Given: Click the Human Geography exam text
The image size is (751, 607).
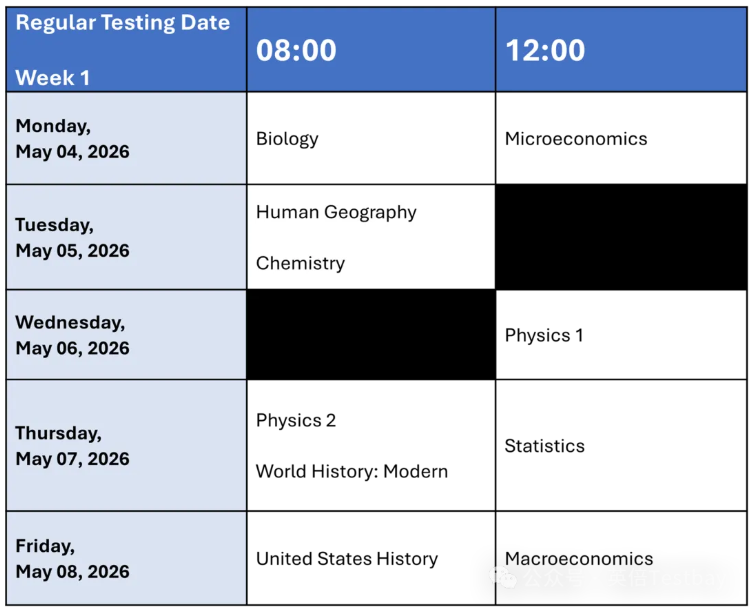Looking at the screenshot, I should [x=336, y=212].
